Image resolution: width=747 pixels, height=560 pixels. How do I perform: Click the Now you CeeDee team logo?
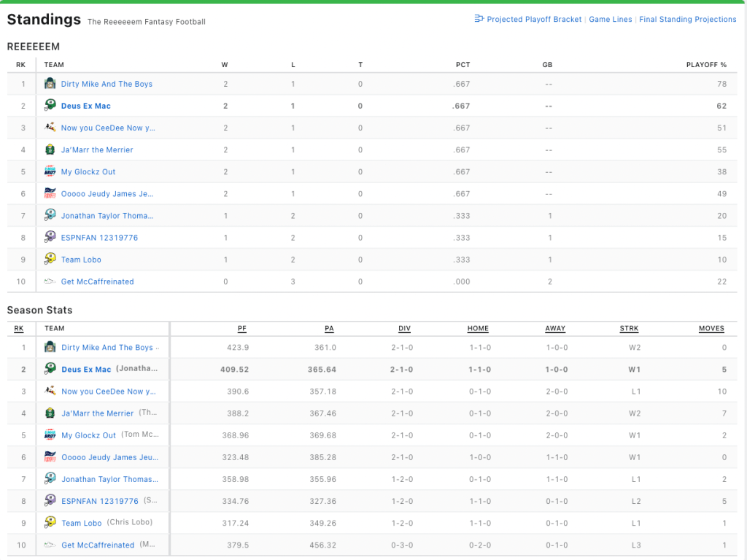point(50,128)
